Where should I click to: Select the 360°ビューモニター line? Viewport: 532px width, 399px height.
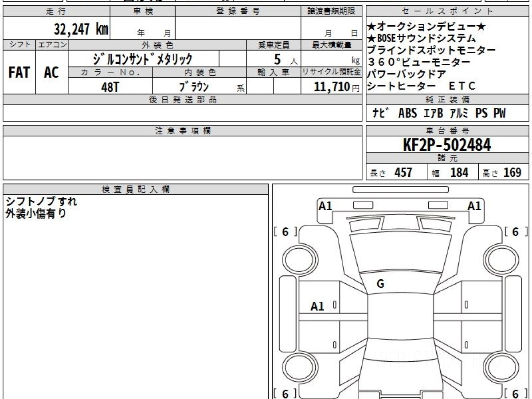tap(419, 62)
